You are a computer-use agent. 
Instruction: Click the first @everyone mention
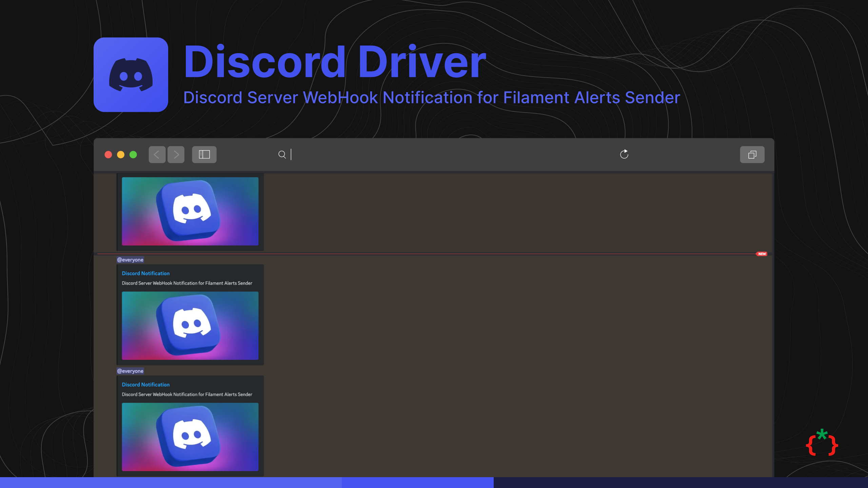point(130,260)
